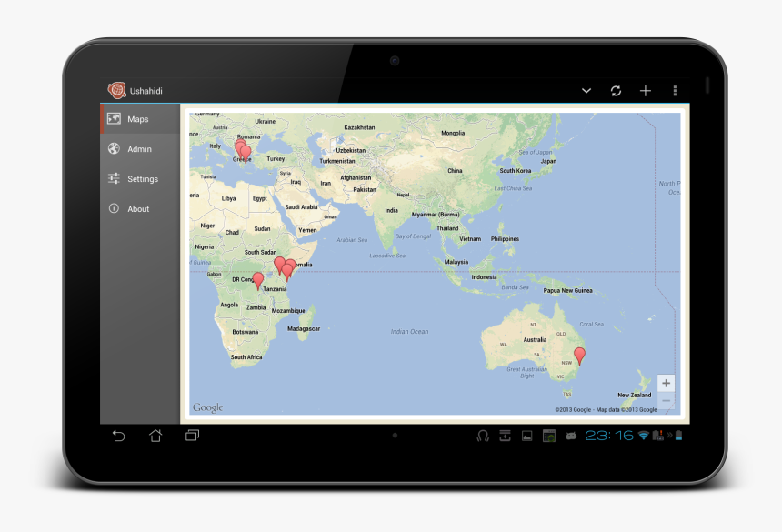
Task: Open About from the side menu
Action: coord(140,209)
